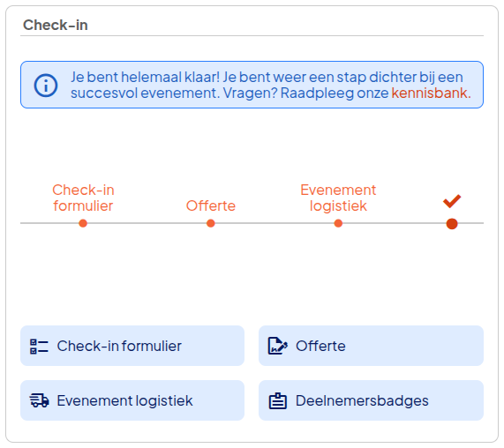
Task: Click the info icon in the banner
Action: point(46,86)
